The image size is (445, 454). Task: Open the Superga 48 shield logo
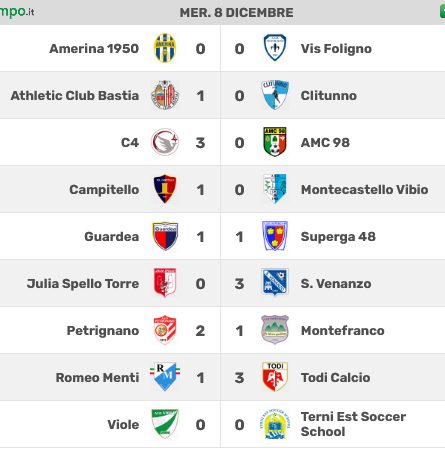[x=275, y=236]
